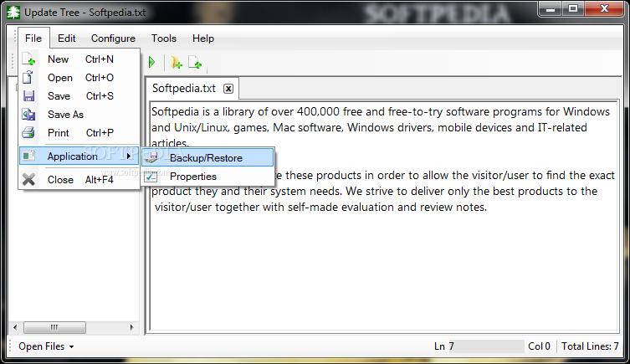Viewport: 630px width, 364px height.
Task: Open the Help menu
Action: (203, 38)
